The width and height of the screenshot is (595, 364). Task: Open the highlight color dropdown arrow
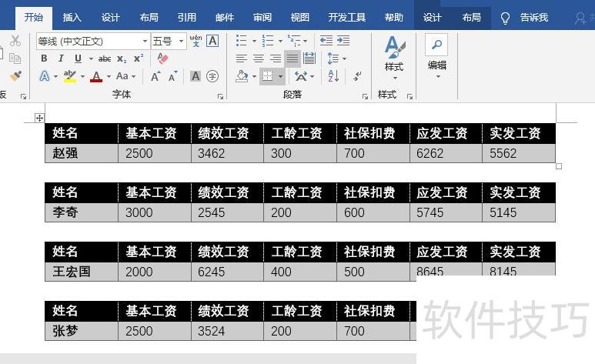point(82,77)
